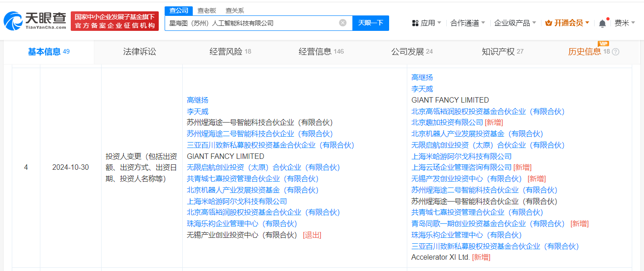
Task: Click GIANT FANCY LIMITED in after-change column
Action: 450,100
